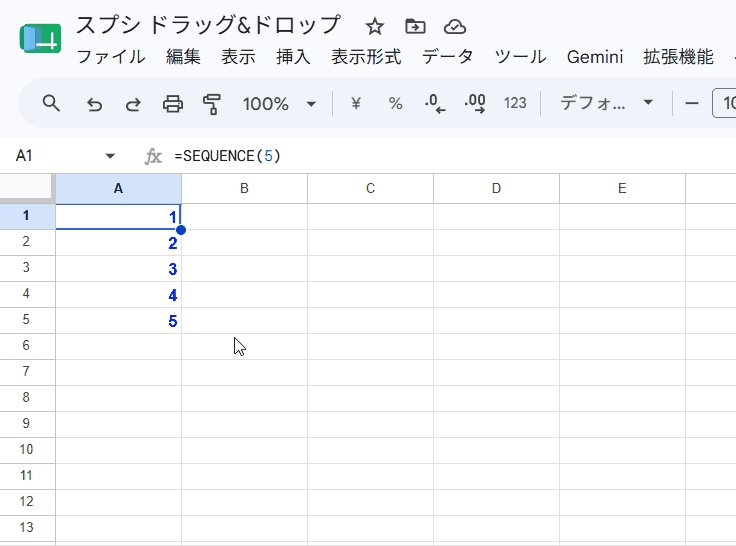This screenshot has height=546, width=736.
Task: Open the search menus magnifier
Action: point(51,103)
